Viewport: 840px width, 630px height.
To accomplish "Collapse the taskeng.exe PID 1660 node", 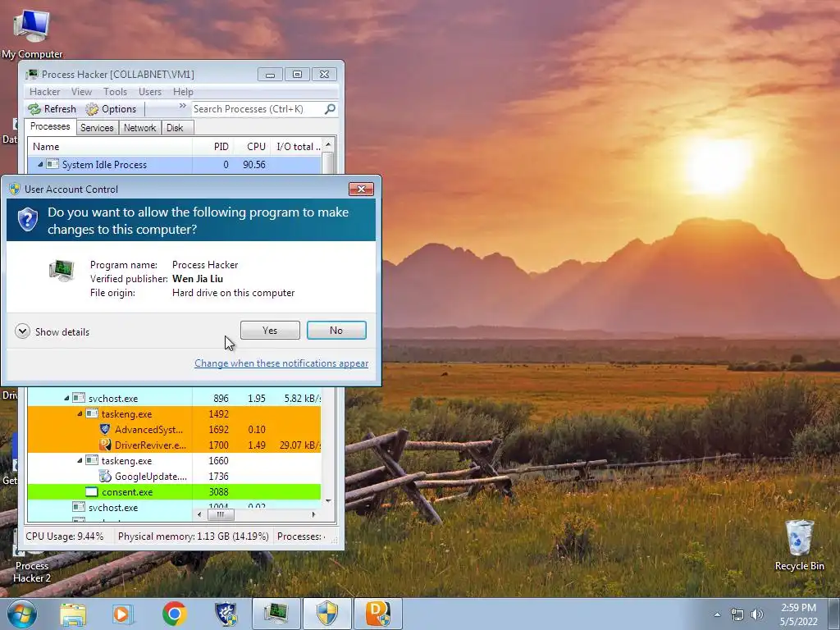I will click(80, 460).
